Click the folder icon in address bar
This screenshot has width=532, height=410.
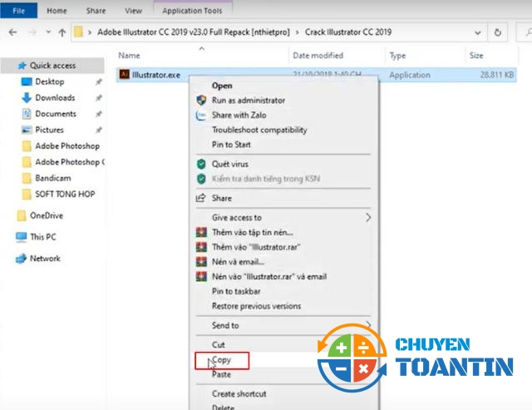(78, 32)
